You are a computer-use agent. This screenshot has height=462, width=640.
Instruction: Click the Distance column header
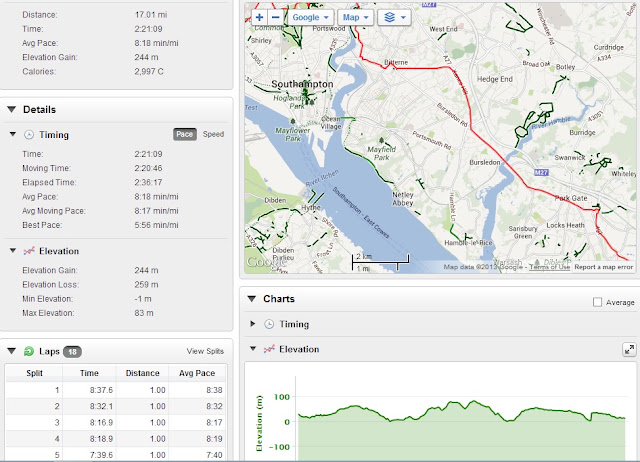coord(142,373)
